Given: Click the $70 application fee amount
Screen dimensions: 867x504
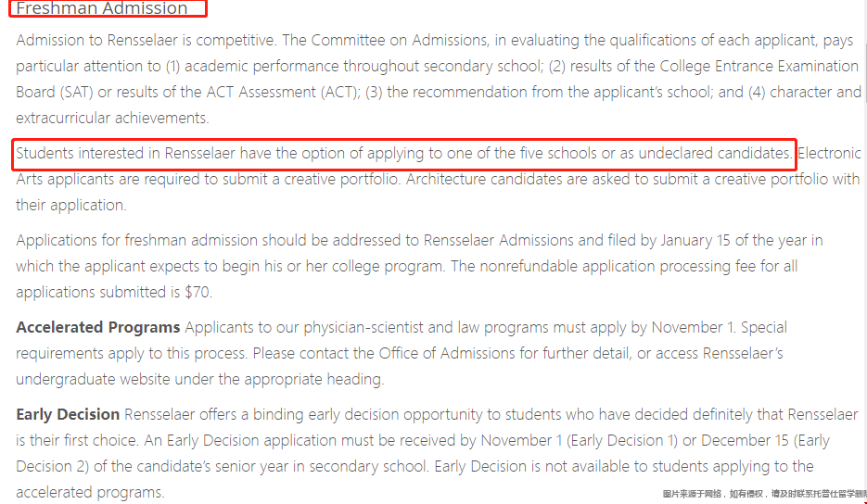Looking at the screenshot, I should (x=198, y=292).
